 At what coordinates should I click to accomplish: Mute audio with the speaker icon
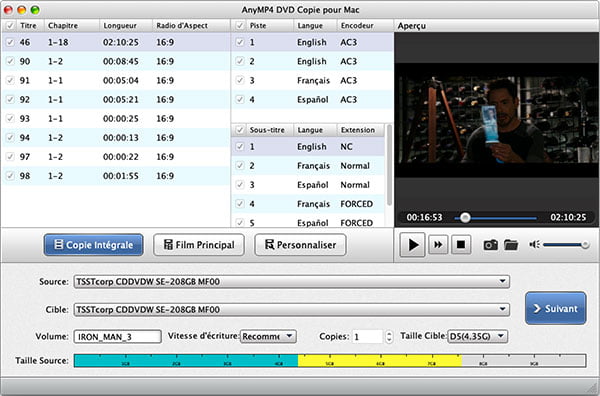point(535,244)
